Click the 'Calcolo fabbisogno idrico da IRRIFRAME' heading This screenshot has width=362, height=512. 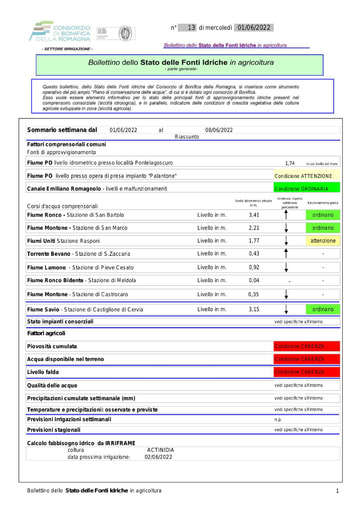[x=81, y=443]
